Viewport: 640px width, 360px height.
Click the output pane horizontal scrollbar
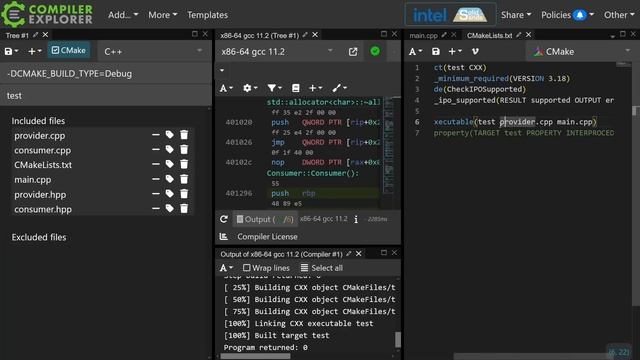tap(256, 356)
